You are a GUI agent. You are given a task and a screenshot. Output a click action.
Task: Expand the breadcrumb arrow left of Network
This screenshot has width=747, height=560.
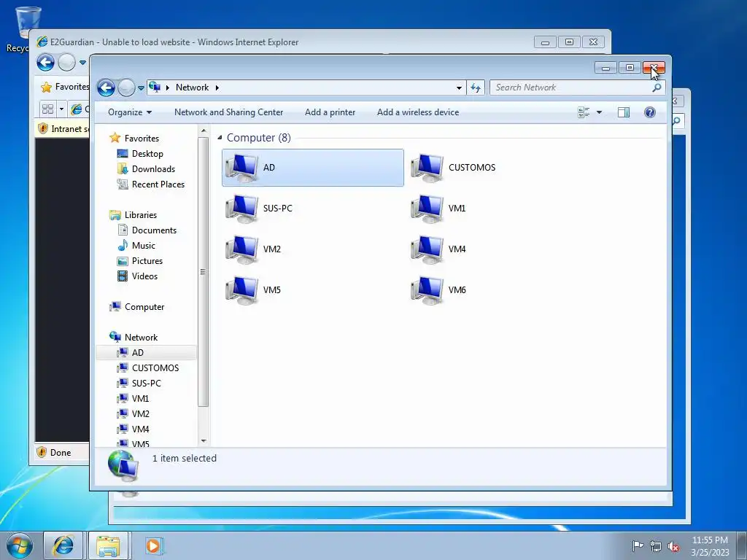click(167, 87)
